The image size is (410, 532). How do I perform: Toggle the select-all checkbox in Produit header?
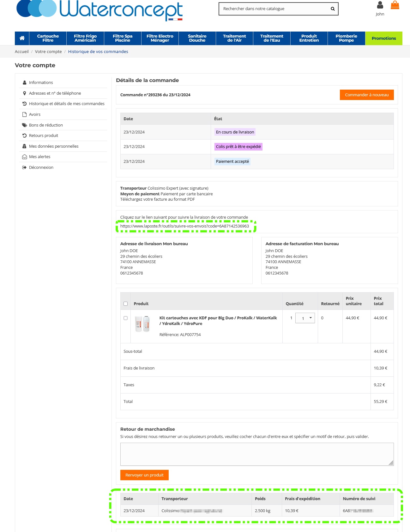[x=125, y=304]
